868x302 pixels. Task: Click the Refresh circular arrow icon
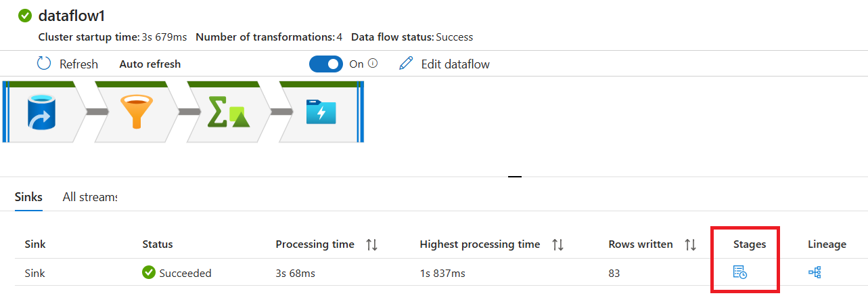[x=44, y=64]
